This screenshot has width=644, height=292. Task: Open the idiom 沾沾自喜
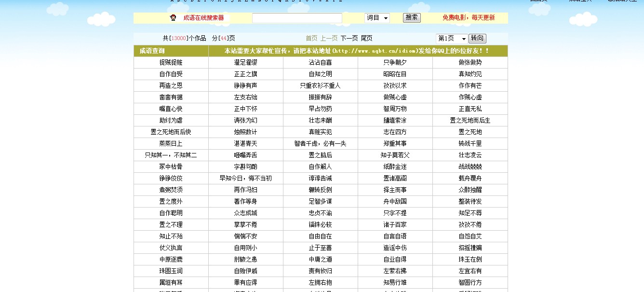[x=321, y=63]
